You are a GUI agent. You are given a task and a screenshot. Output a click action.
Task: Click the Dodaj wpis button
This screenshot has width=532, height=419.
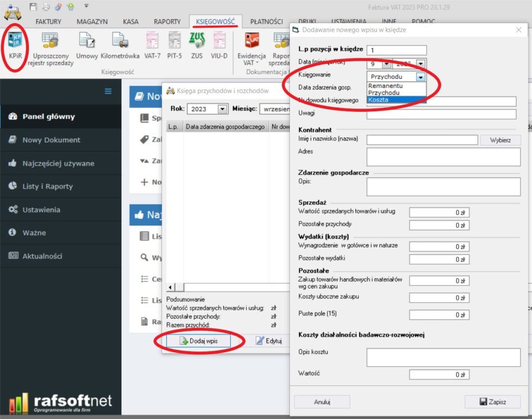coord(198,341)
